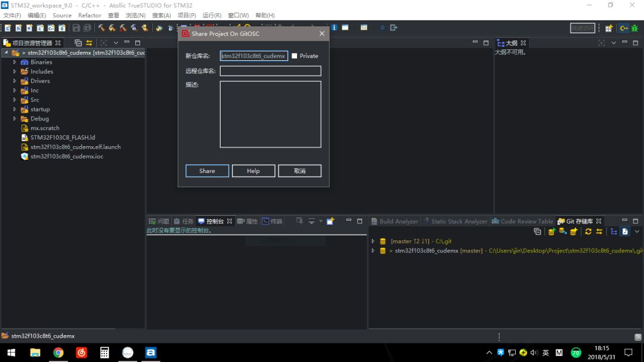Switch to the C/C++ perspective icon

tap(624, 28)
